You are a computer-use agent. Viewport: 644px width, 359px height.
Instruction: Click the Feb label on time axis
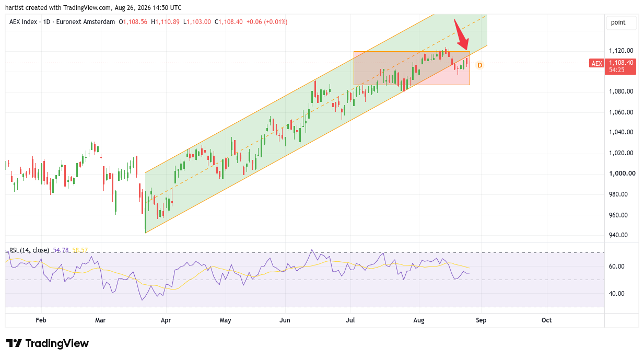[x=41, y=320]
